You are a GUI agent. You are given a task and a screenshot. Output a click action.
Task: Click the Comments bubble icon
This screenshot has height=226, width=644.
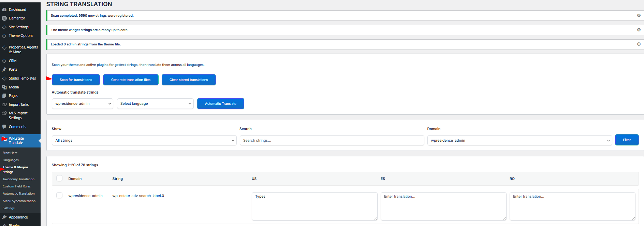4,127
